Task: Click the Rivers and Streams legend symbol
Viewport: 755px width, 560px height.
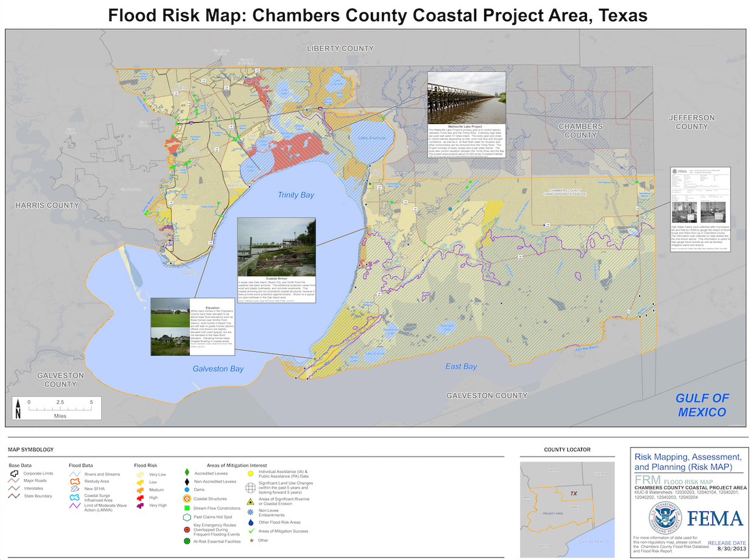Action: click(74, 474)
